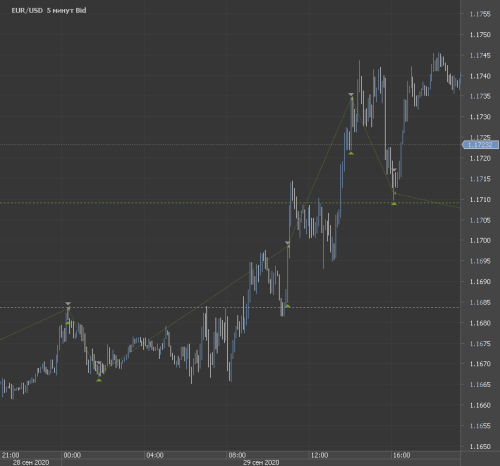Select the white dashed horizontal line near 1.1685
The height and width of the screenshot is (466, 500).
click(x=230, y=307)
